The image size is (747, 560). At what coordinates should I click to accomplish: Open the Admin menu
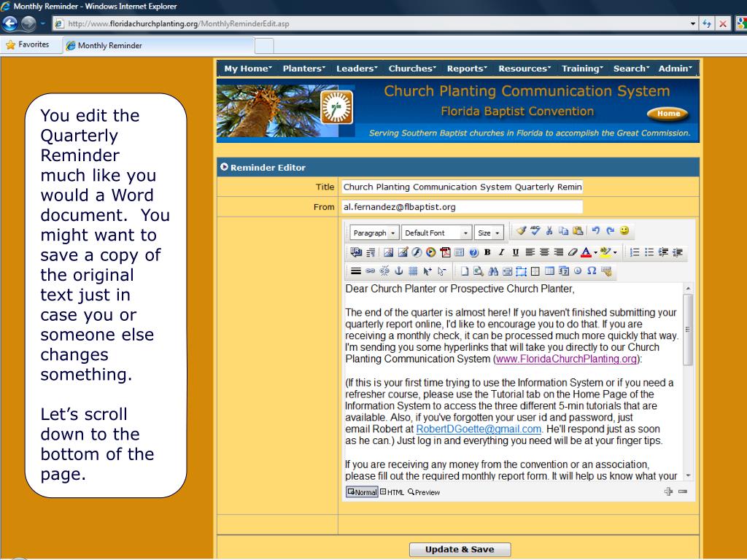675,69
